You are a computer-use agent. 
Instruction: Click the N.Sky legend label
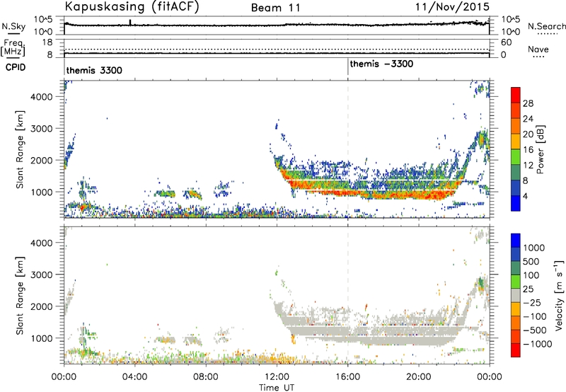coord(13,26)
